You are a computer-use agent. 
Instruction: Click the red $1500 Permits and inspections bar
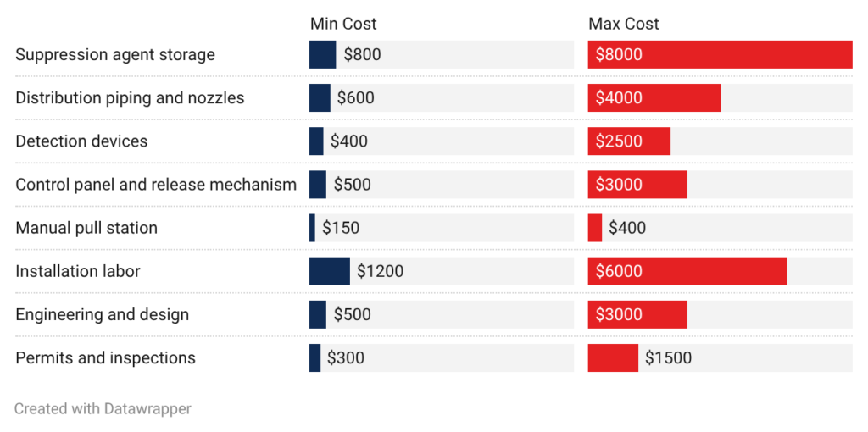613,357
